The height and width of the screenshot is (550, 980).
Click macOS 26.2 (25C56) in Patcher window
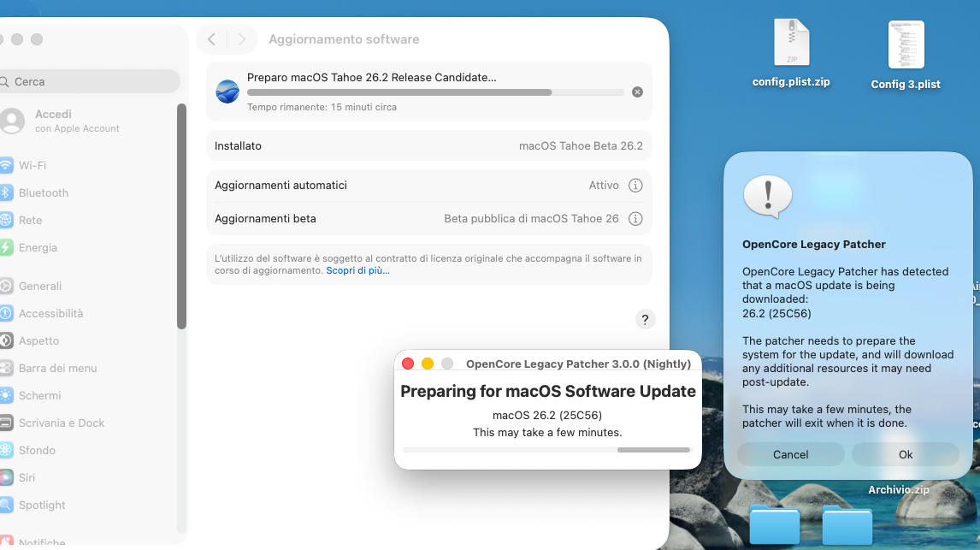point(547,415)
